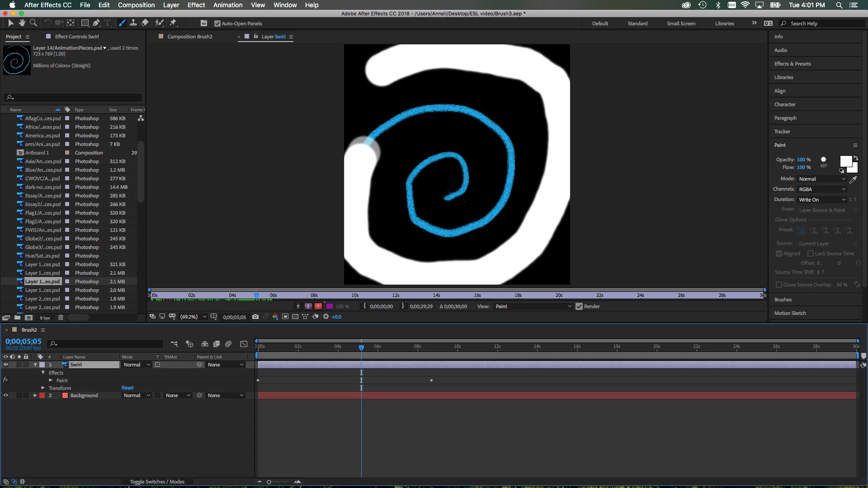Click the take snapshot camera icon

255,317
